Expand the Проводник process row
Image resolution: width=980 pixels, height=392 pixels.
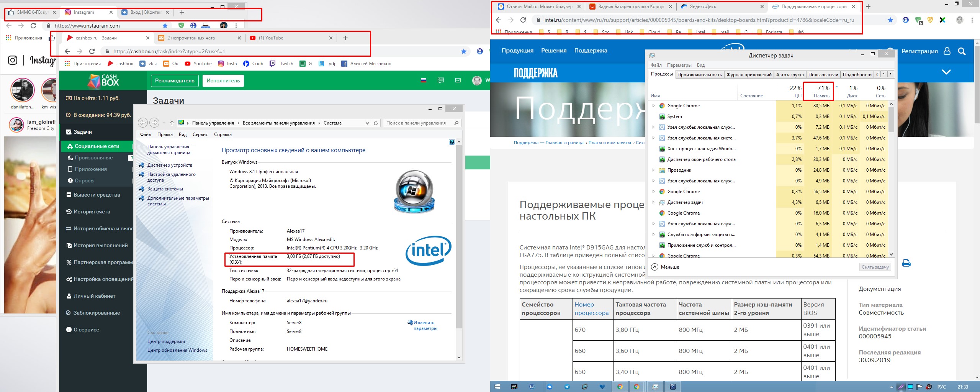(x=653, y=170)
